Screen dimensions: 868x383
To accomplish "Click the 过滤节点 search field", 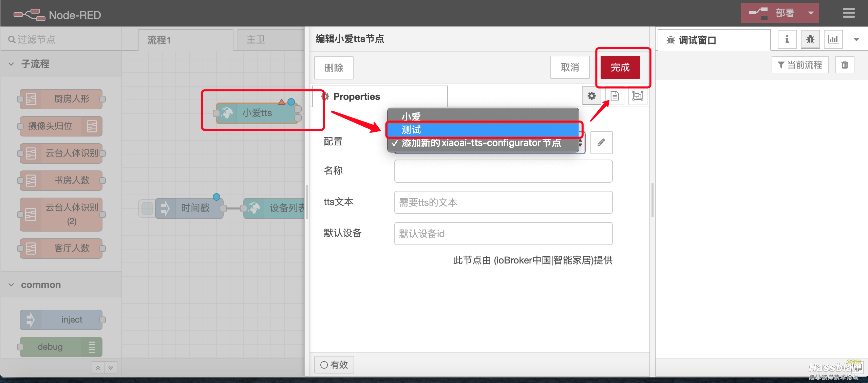I will point(61,39).
